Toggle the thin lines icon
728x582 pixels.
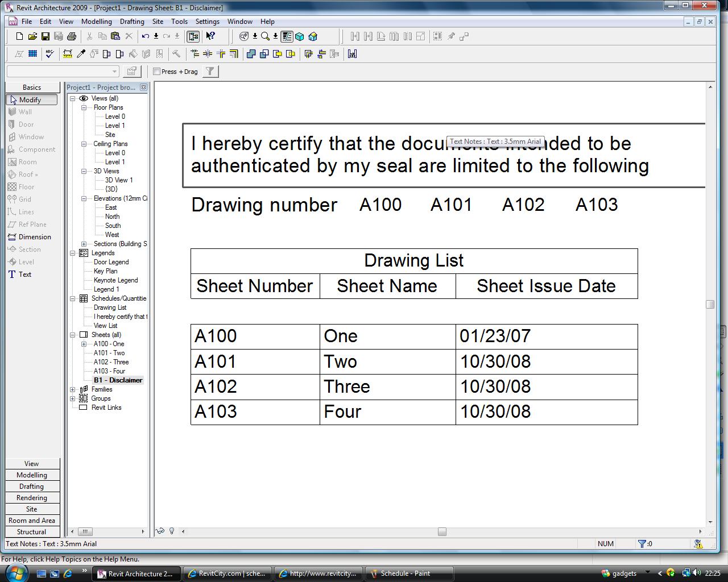tap(287, 36)
